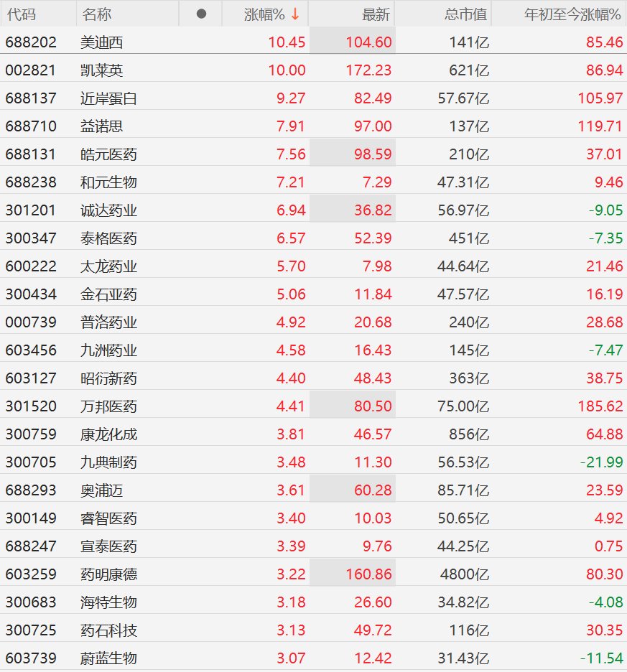627x672 pixels.
Task: Click year-to-date value 185.62
Action: 600,406
